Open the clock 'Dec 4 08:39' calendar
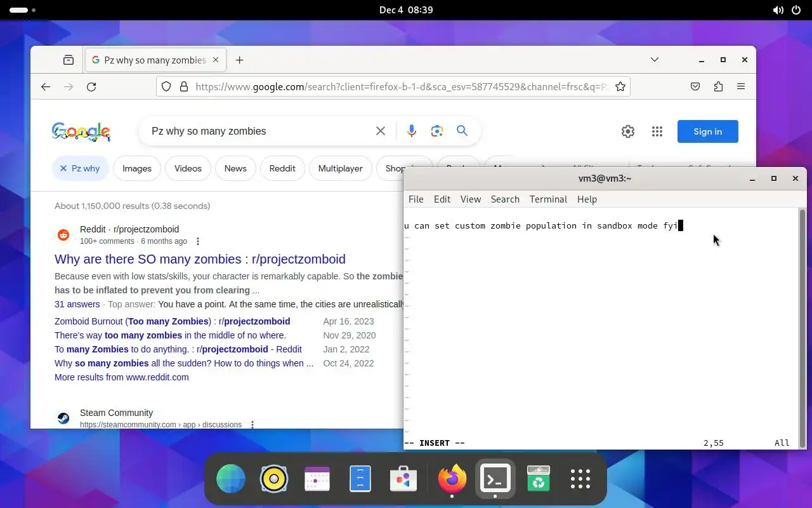This screenshot has width=812, height=508. 406,10
